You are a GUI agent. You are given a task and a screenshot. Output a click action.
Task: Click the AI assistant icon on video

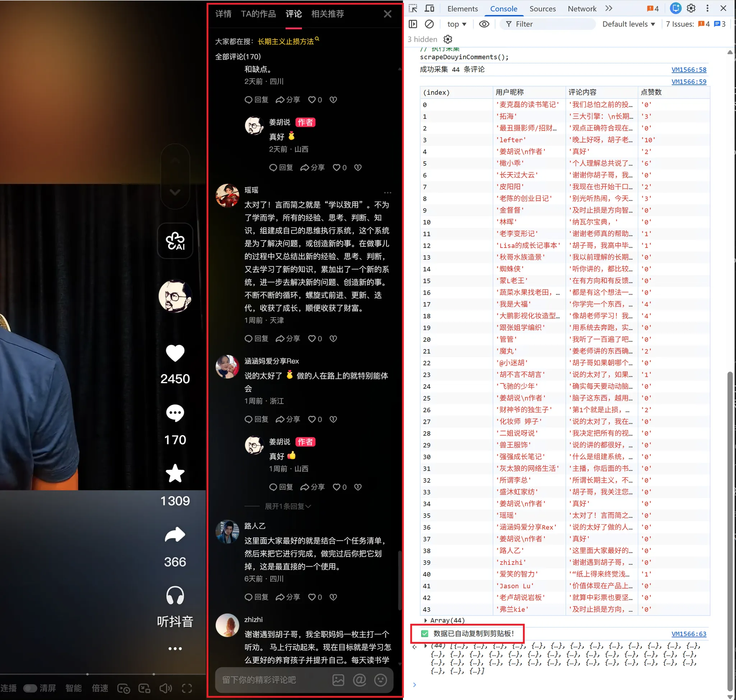pyautogui.click(x=175, y=241)
